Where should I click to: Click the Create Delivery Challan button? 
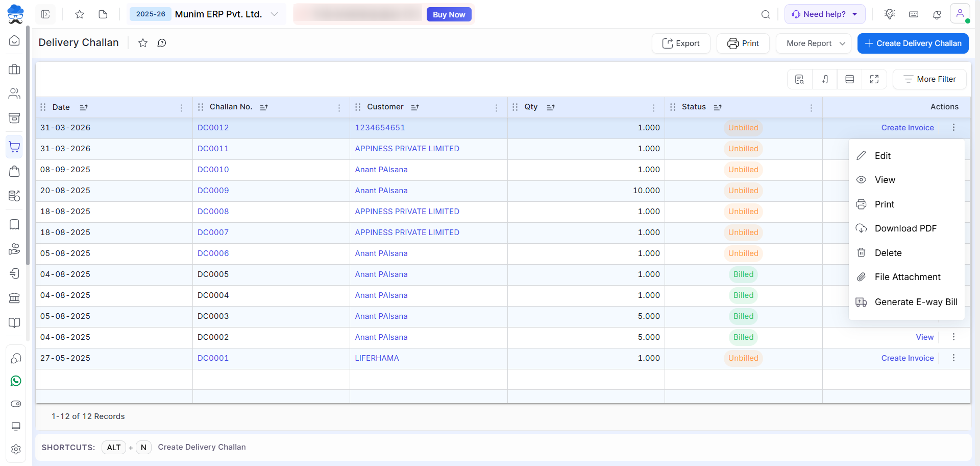[913, 43]
